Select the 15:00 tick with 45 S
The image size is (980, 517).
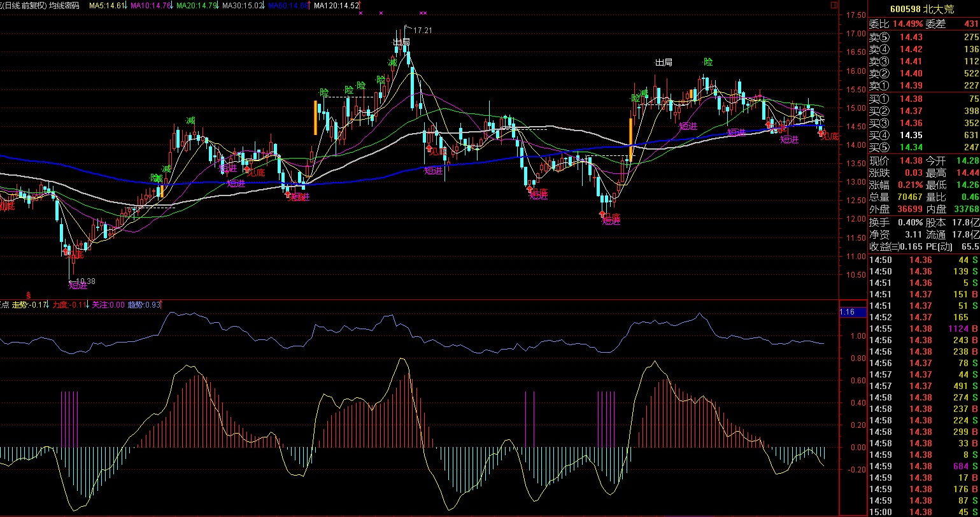coord(924,512)
